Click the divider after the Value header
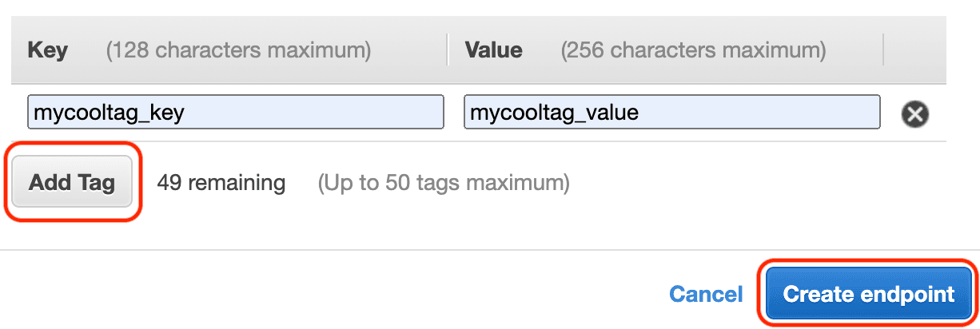Screen dimensions: 980x329 pyautogui.click(x=884, y=50)
